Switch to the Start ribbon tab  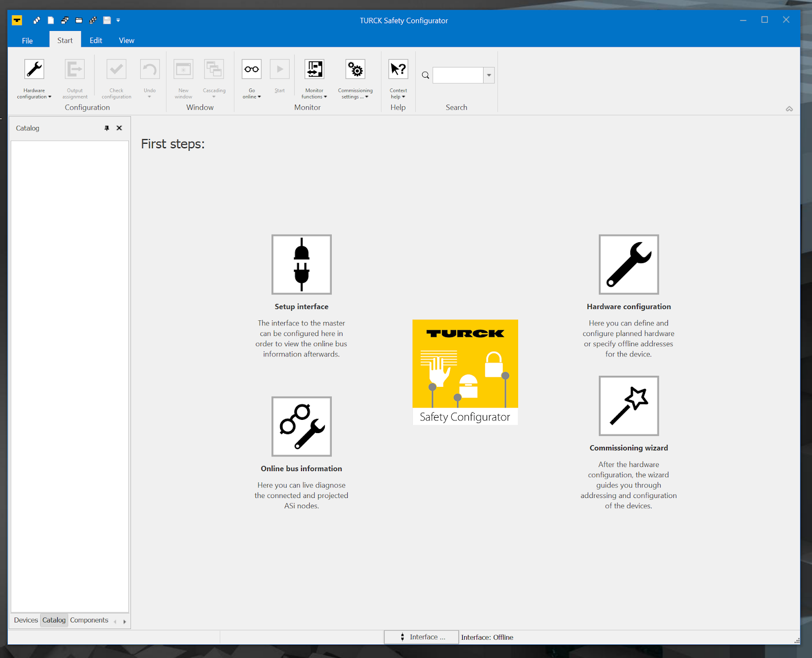tap(65, 40)
